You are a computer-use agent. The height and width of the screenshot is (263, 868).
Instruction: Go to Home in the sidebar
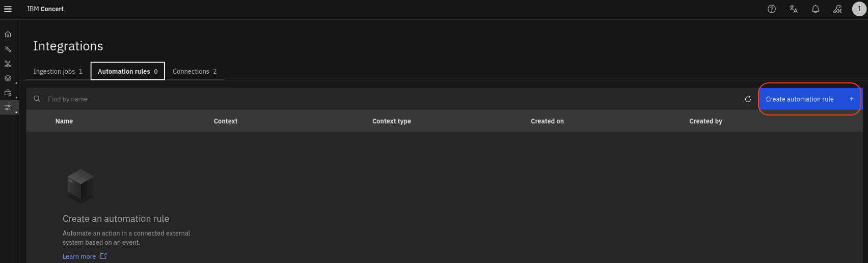[8, 35]
